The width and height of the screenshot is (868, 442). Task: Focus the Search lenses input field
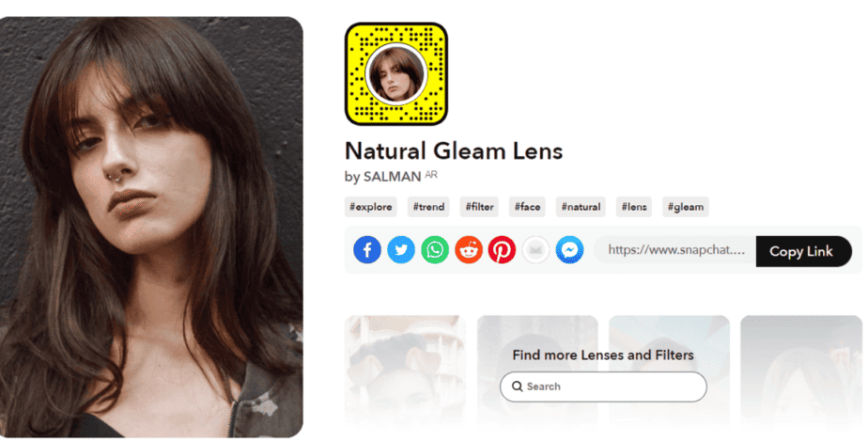603,387
